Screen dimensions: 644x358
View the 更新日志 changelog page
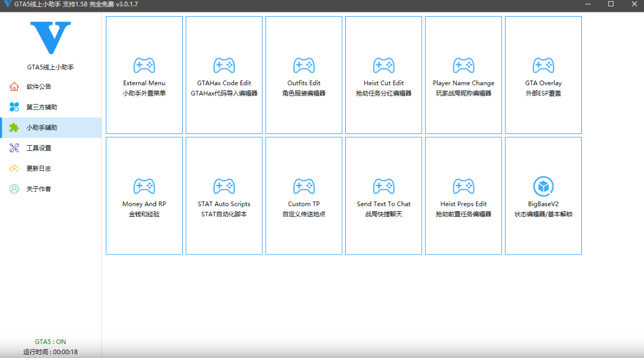pyautogui.click(x=39, y=168)
